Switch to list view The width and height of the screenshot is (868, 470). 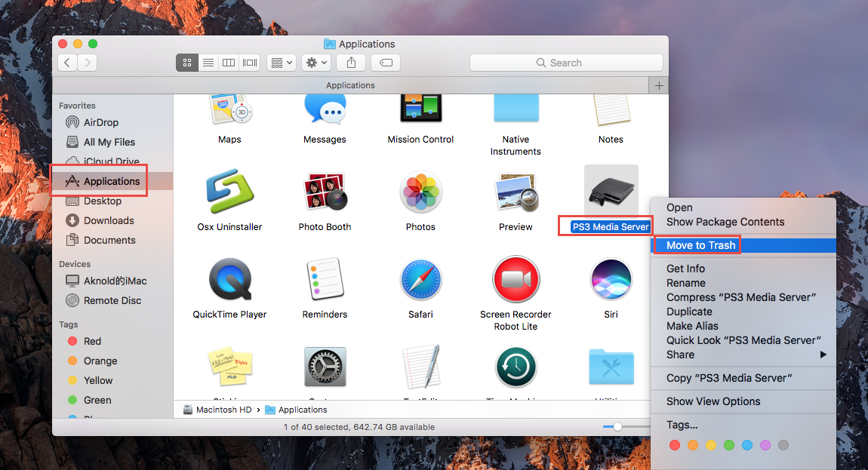208,63
